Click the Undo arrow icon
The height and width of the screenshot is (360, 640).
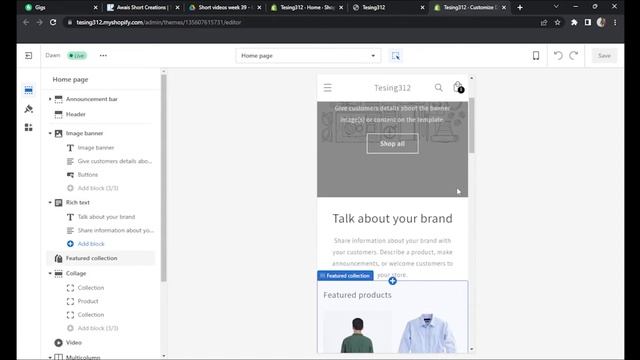click(558, 56)
